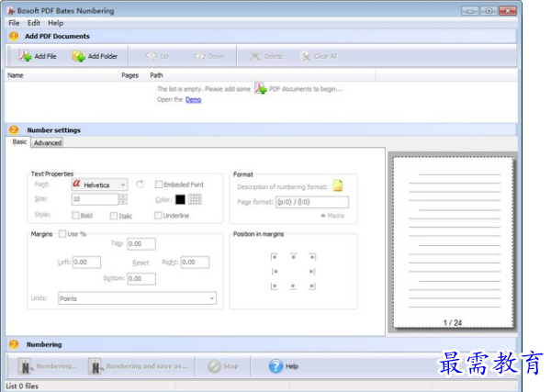
Task: Move selected file Down in list
Action: point(209,56)
